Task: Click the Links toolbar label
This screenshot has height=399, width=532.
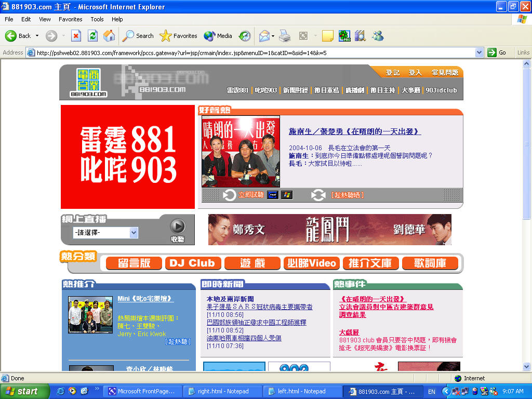Action: pos(523,52)
